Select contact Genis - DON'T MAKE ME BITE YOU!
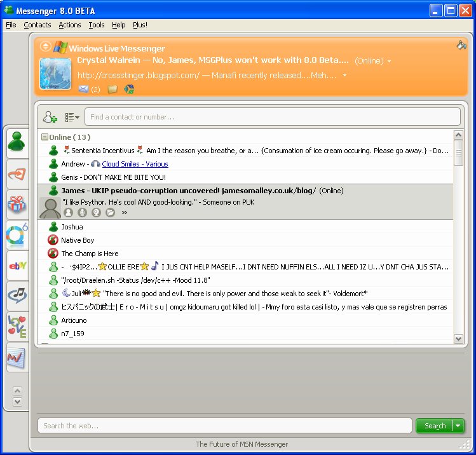Screen dimensions: 476x455 click(245, 177)
